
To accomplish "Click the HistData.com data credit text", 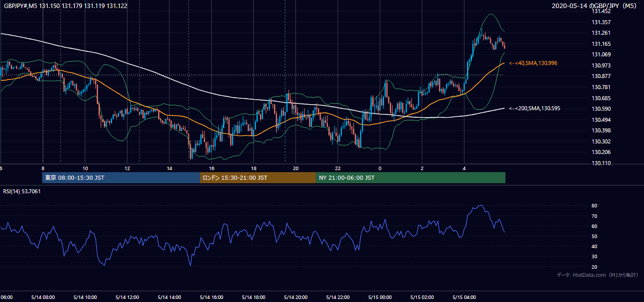I will coord(597,275).
